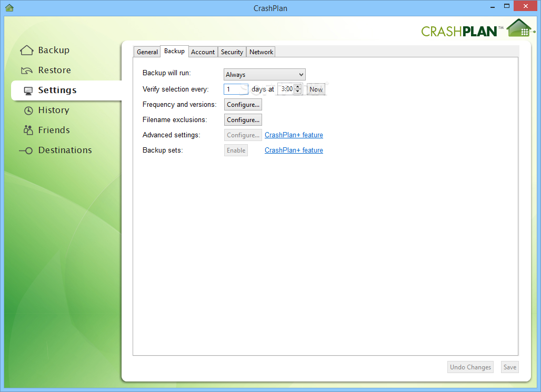This screenshot has width=541, height=392.
Task: Click the Settings monitor icon in sidebar
Action: tap(28, 91)
